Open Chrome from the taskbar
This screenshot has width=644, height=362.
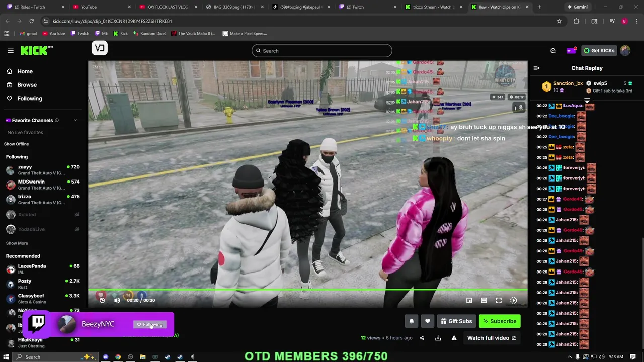118,357
